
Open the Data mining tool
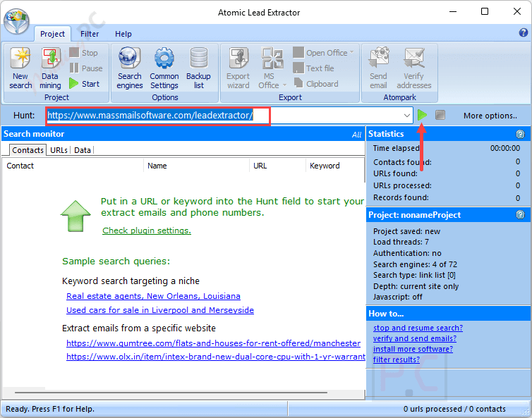[50, 68]
